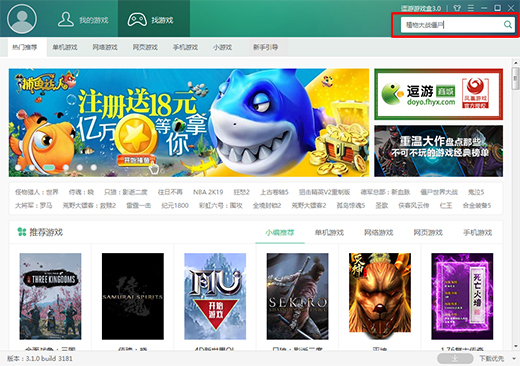Select 手机游戏 in the top navigation bar

(x=185, y=47)
